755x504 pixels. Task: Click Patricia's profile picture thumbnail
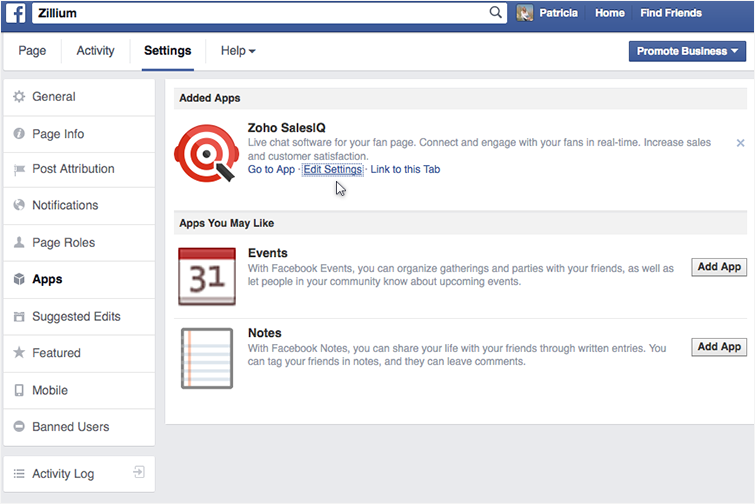(x=525, y=13)
